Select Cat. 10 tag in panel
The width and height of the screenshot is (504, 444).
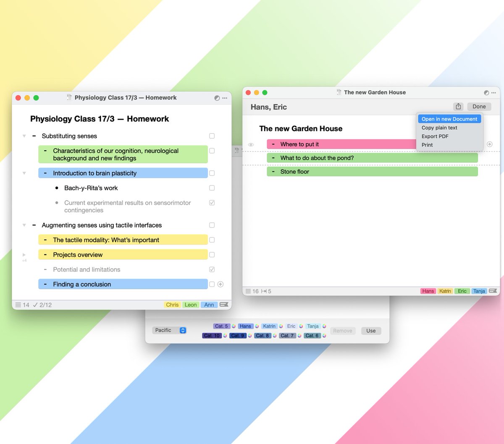point(212,336)
